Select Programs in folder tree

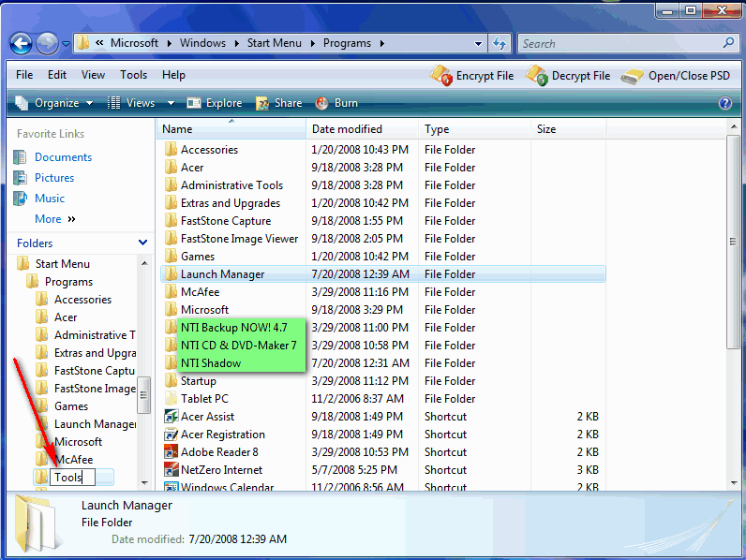(x=68, y=282)
